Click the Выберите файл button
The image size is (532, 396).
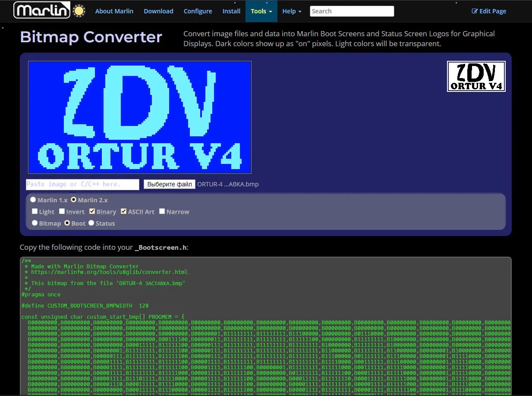pos(170,184)
